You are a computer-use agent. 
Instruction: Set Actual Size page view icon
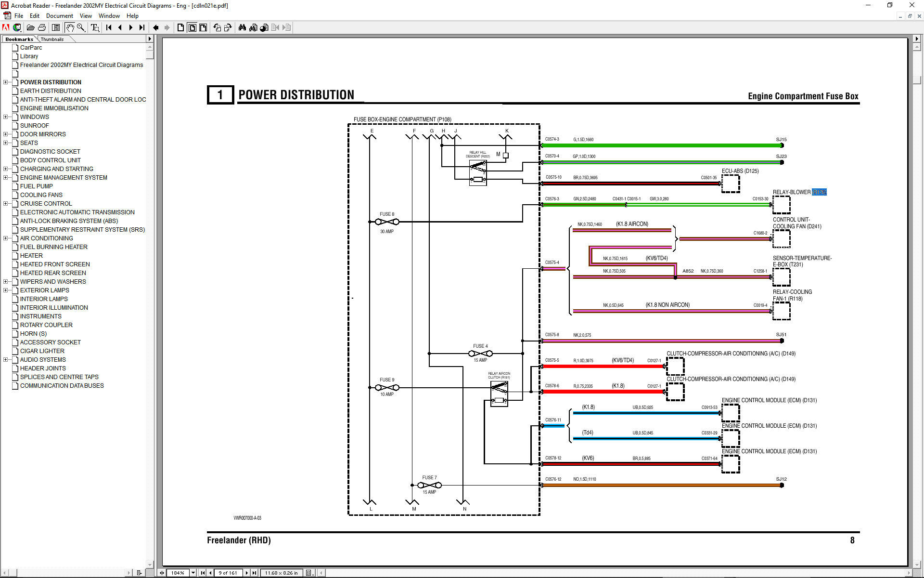click(181, 27)
